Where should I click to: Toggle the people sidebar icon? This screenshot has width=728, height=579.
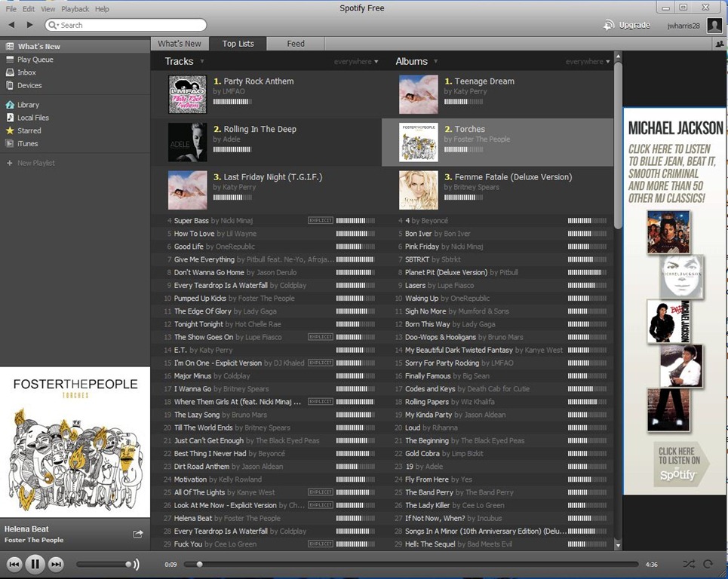tap(720, 44)
